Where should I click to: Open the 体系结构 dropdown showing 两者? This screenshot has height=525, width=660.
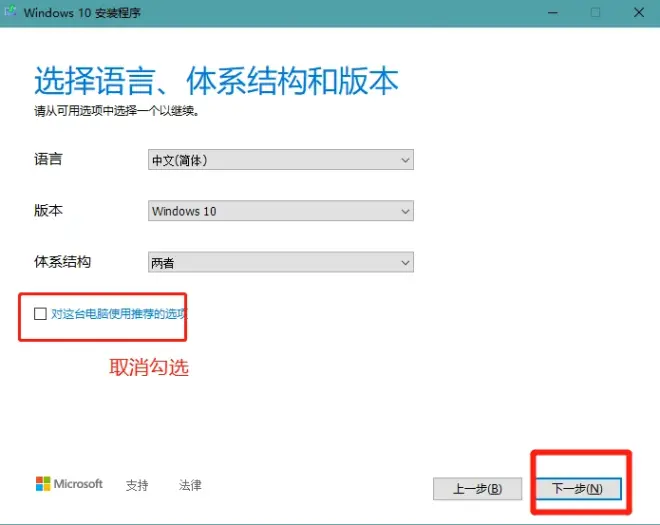click(x=281, y=262)
